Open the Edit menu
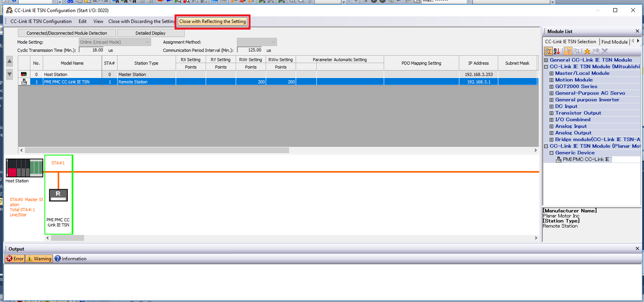Viewport: 644px width, 302px height. (82, 21)
